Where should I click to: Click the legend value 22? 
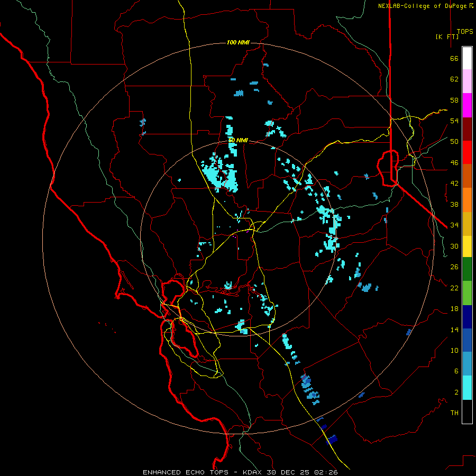pyautogui.click(x=454, y=288)
